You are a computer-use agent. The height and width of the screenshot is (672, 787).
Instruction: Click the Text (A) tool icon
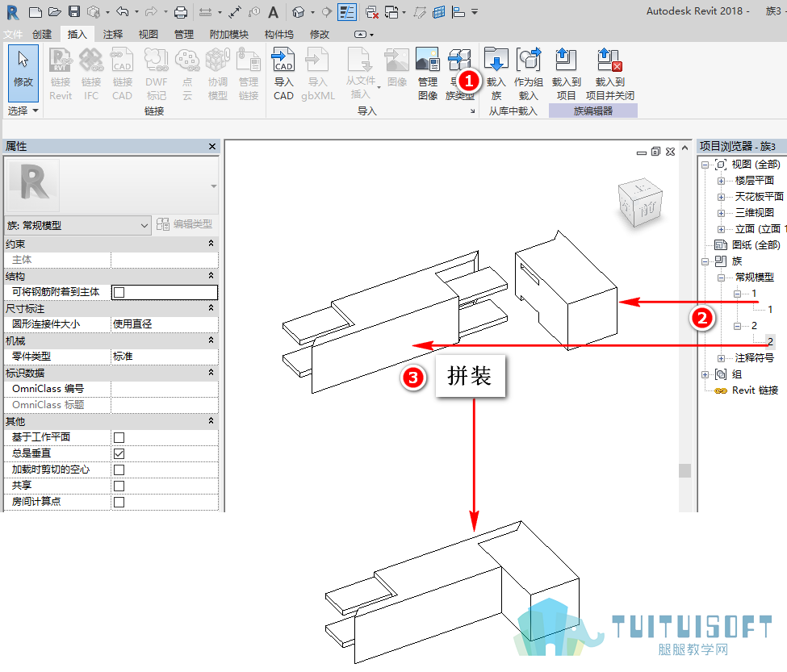273,12
